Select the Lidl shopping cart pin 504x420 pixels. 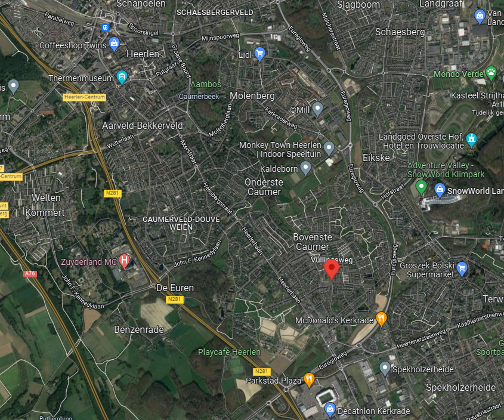259,54
